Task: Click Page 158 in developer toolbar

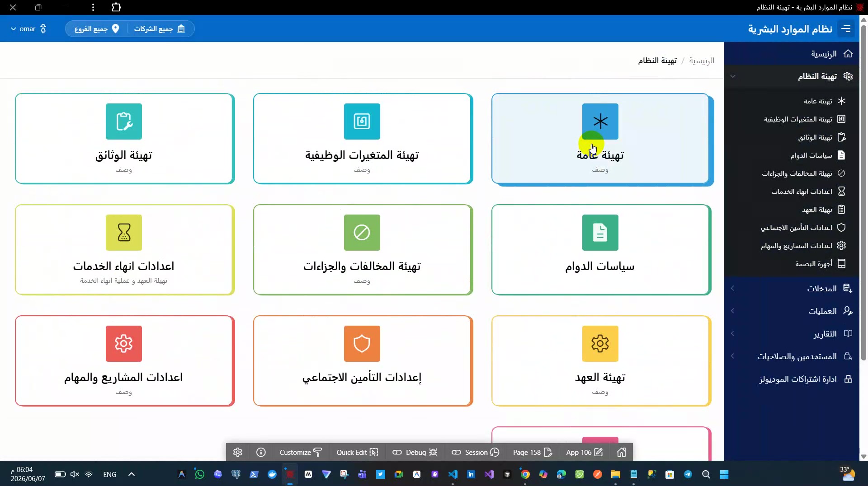Action: pyautogui.click(x=533, y=452)
